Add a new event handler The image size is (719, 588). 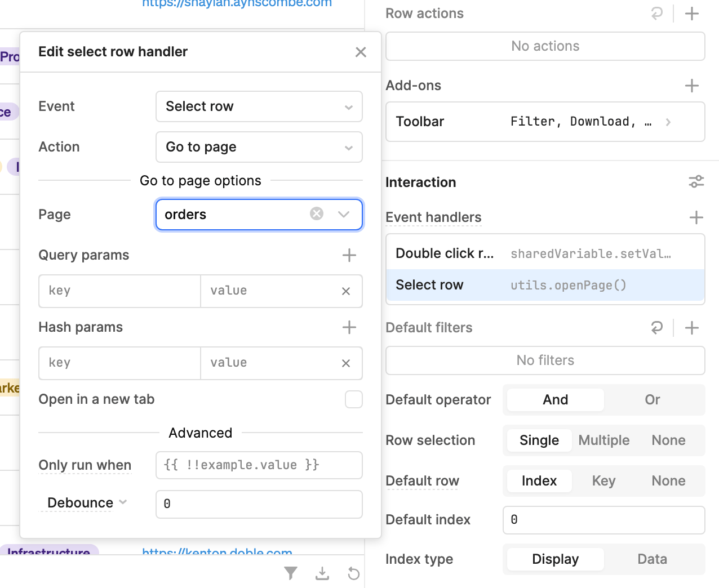pos(696,217)
